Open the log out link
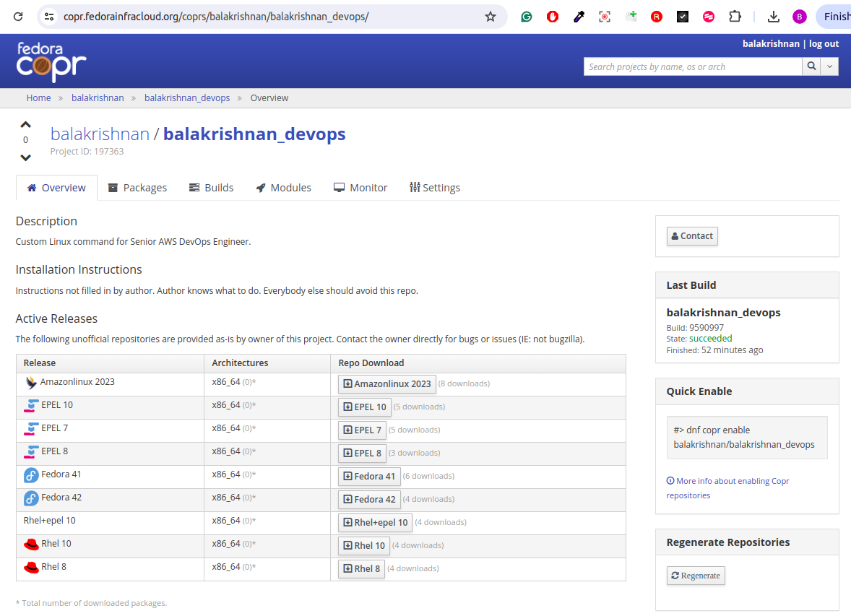 824,44
